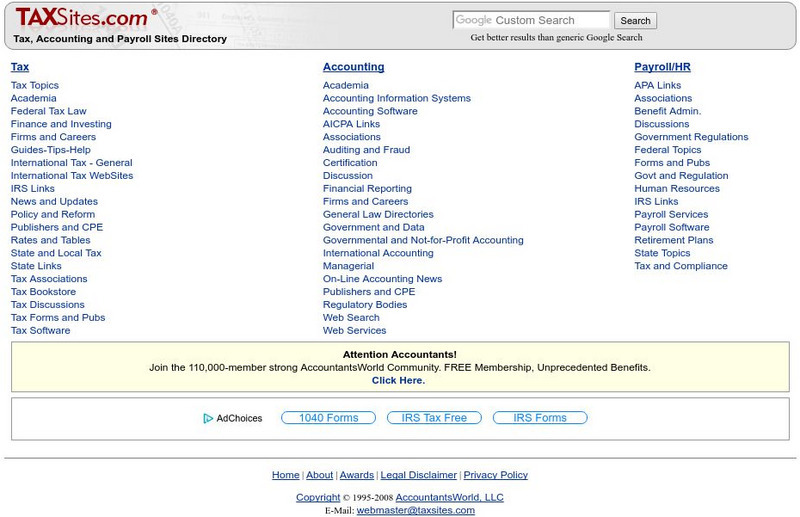Screen dimensions: 800x517
Task: Open Managerial link
Action: coord(348,266)
